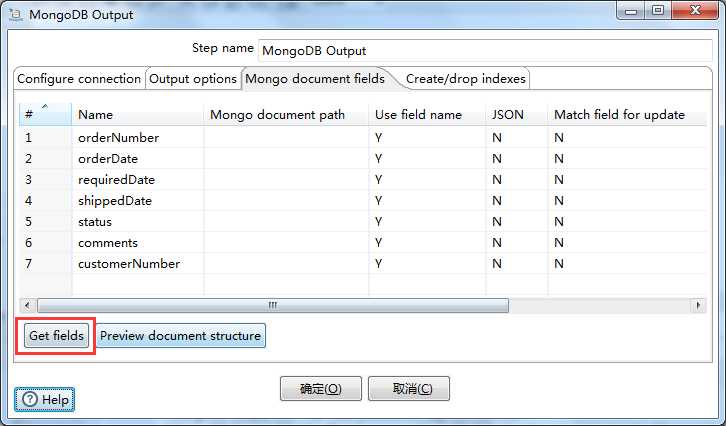Select the comments name cell
Viewport: 726px width, 426px height.
tap(138, 243)
